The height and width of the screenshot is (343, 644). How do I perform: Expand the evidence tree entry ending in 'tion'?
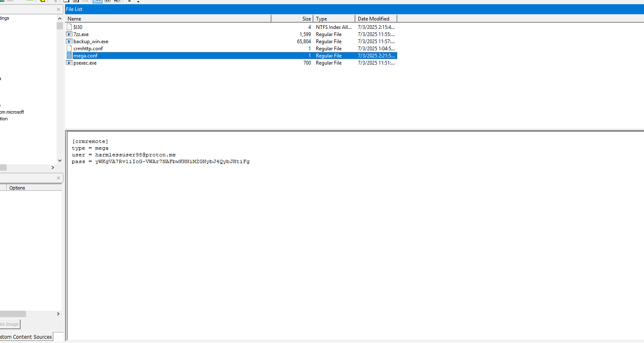click(4, 119)
